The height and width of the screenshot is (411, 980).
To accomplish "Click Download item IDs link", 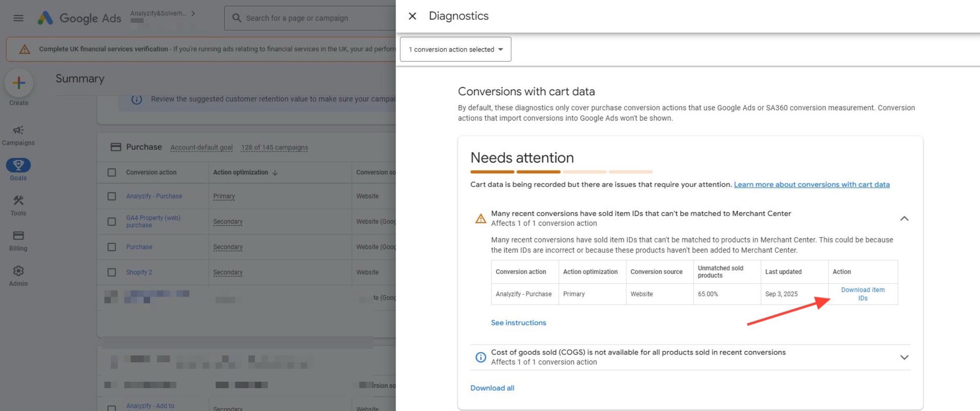I will (863, 294).
